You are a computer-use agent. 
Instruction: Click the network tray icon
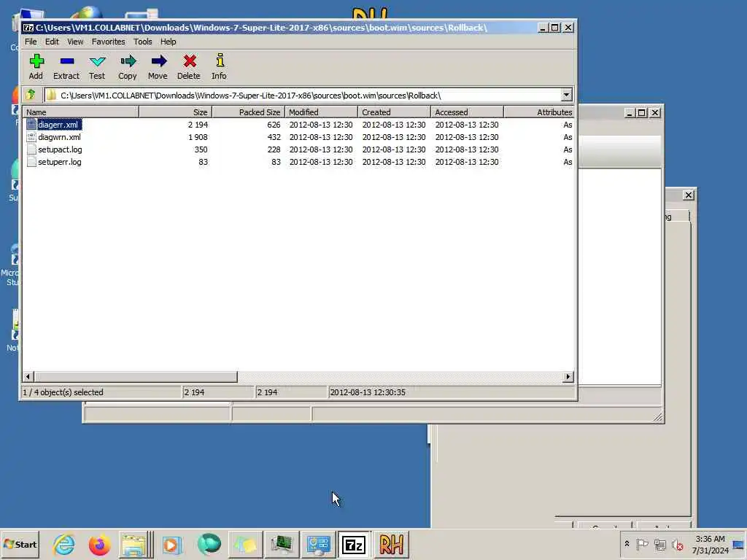[659, 544]
